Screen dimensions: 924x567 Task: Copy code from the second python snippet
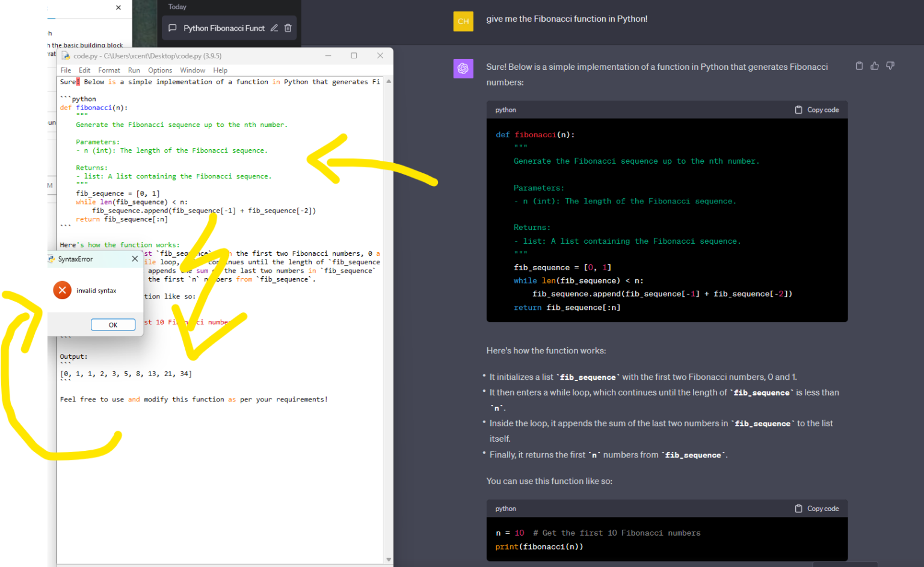(x=817, y=508)
